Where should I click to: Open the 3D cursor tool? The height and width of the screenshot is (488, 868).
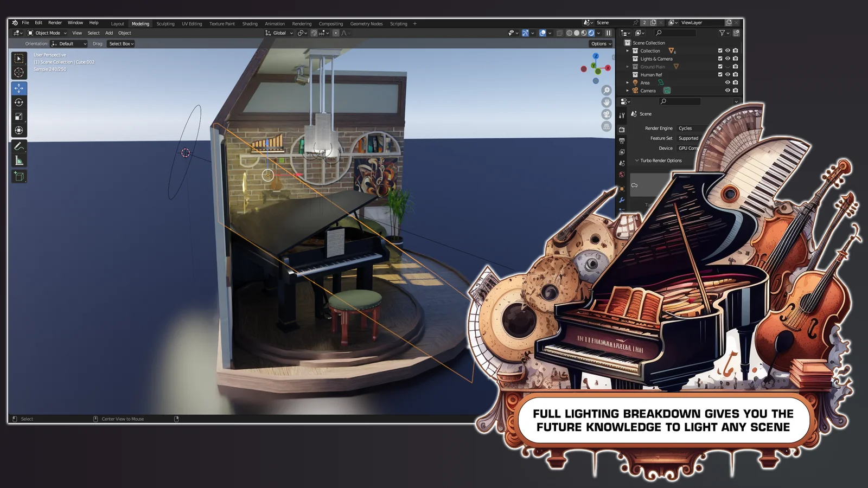[19, 72]
